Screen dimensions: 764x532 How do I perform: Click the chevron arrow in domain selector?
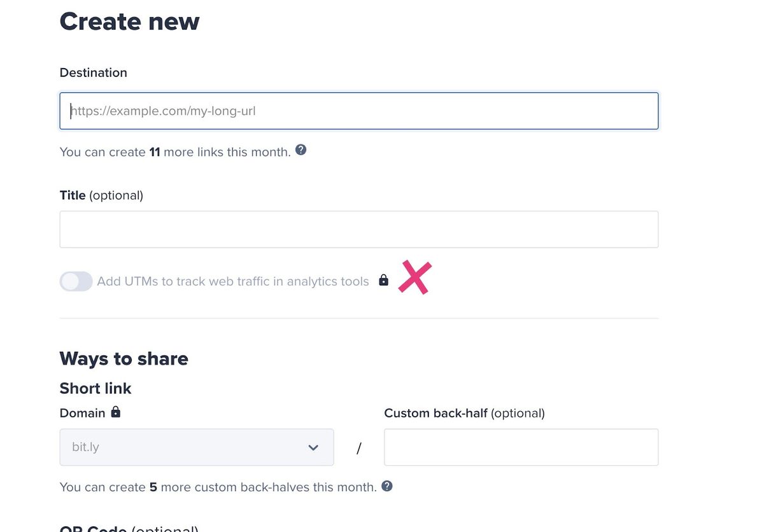pos(313,448)
